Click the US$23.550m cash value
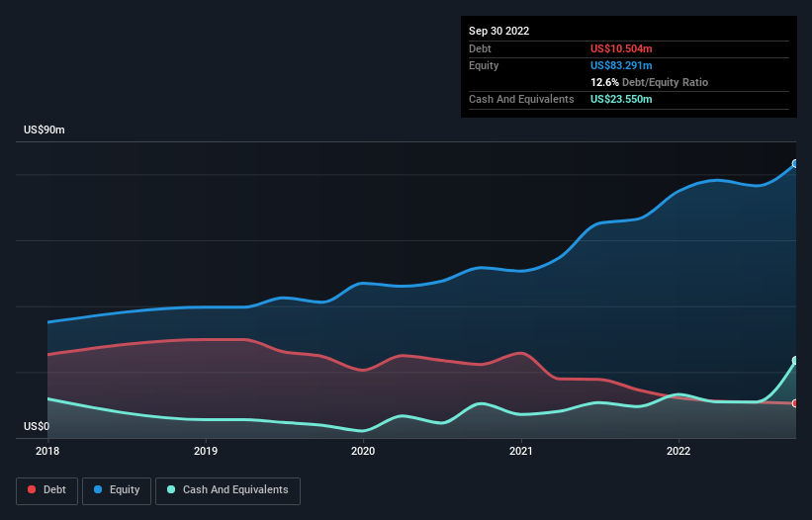Screen dimensions: 812x520 pyautogui.click(x=621, y=99)
